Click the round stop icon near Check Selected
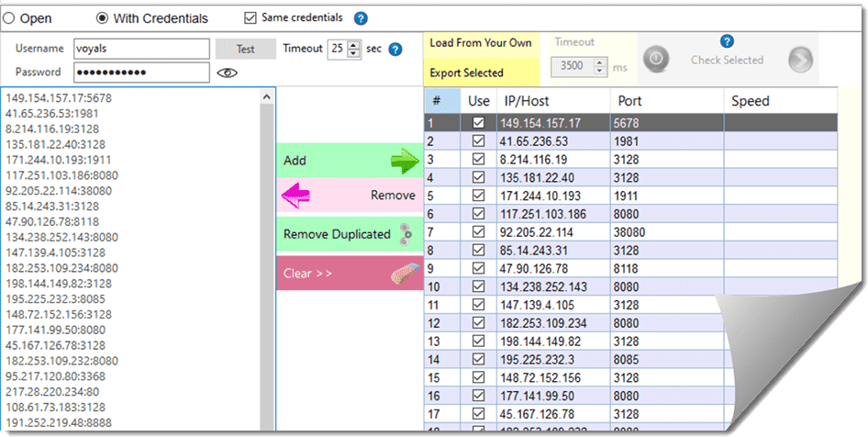 point(653,60)
